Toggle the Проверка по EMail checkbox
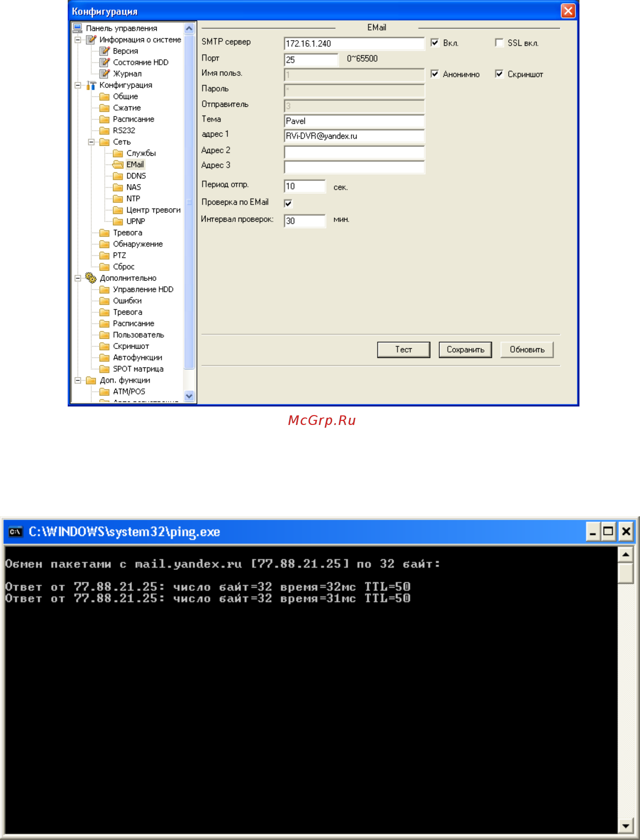 coord(288,204)
